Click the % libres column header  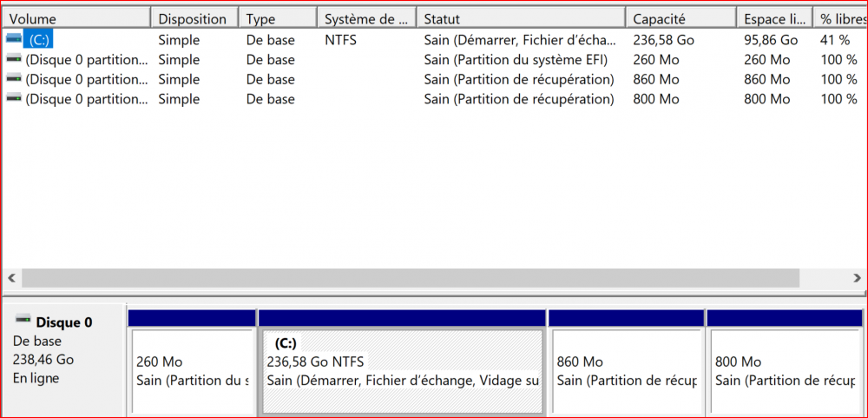click(x=838, y=18)
